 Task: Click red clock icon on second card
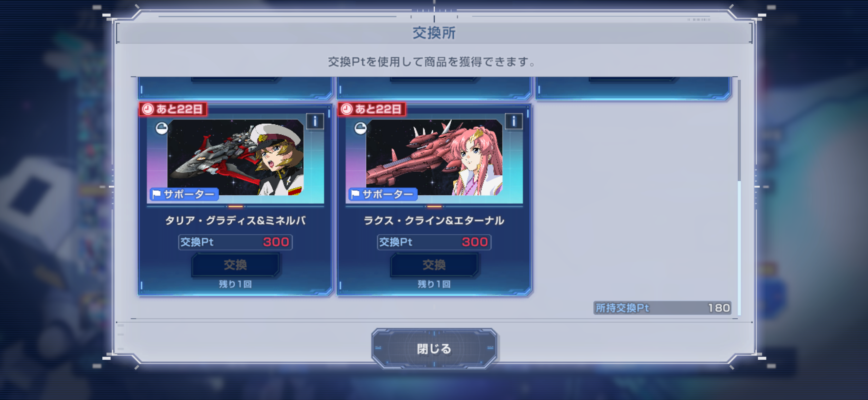(x=346, y=109)
